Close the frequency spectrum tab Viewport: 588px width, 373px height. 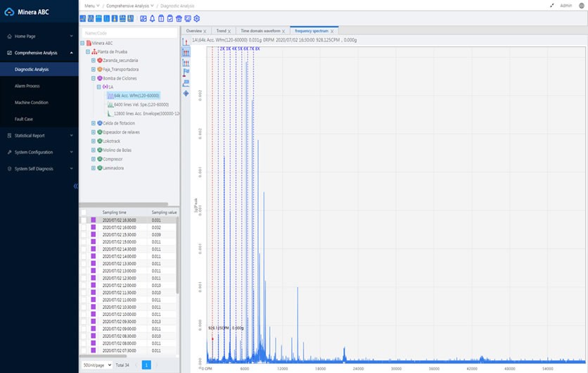tap(332, 31)
